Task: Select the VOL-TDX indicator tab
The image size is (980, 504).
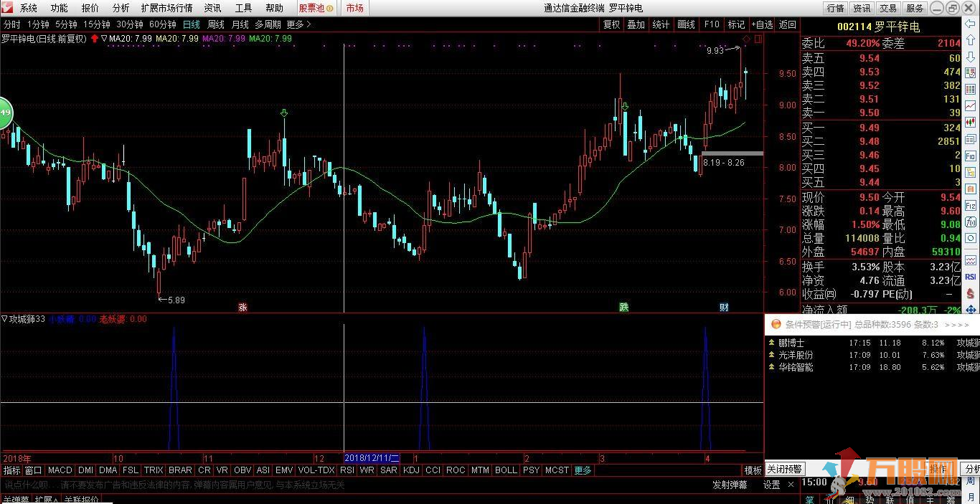Action: [316, 470]
